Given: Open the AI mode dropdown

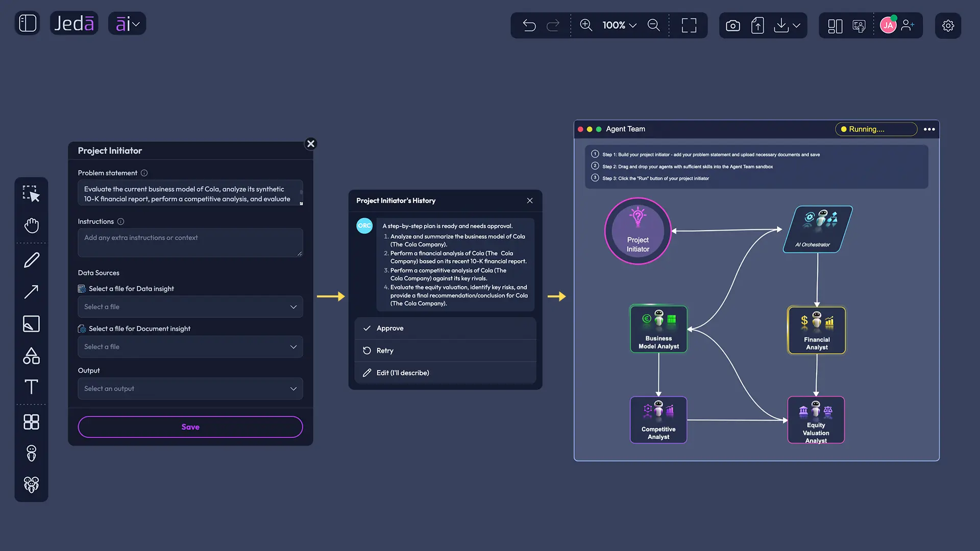Looking at the screenshot, I should point(127,23).
